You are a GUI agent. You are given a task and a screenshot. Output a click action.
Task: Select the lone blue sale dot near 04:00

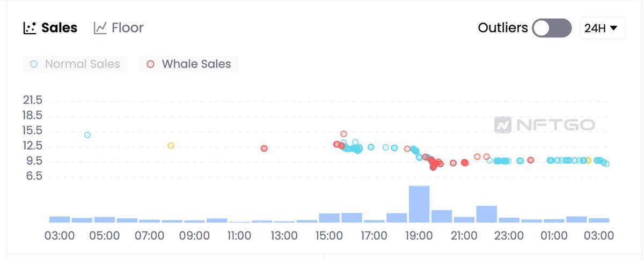[87, 135]
